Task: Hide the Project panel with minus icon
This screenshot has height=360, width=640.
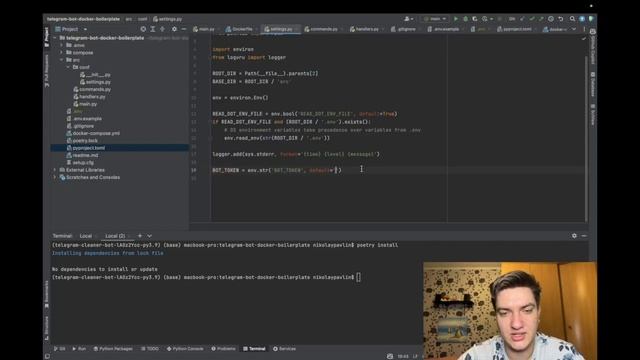Action: pos(184,29)
